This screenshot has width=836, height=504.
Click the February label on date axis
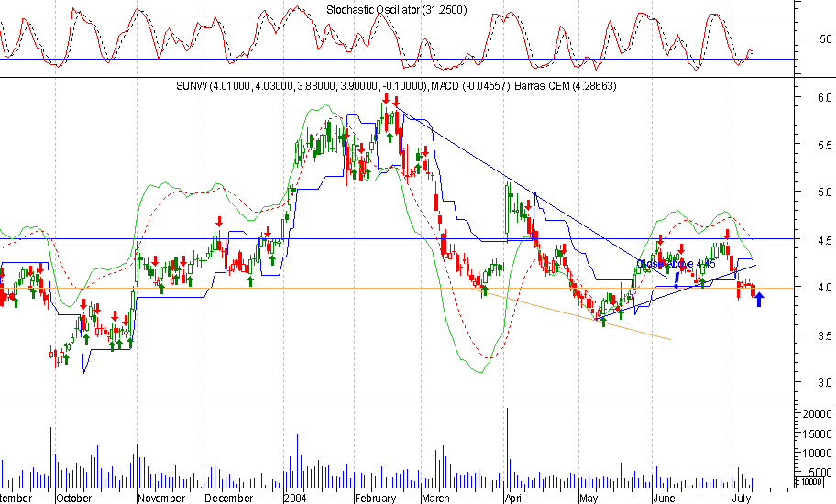click(x=375, y=499)
